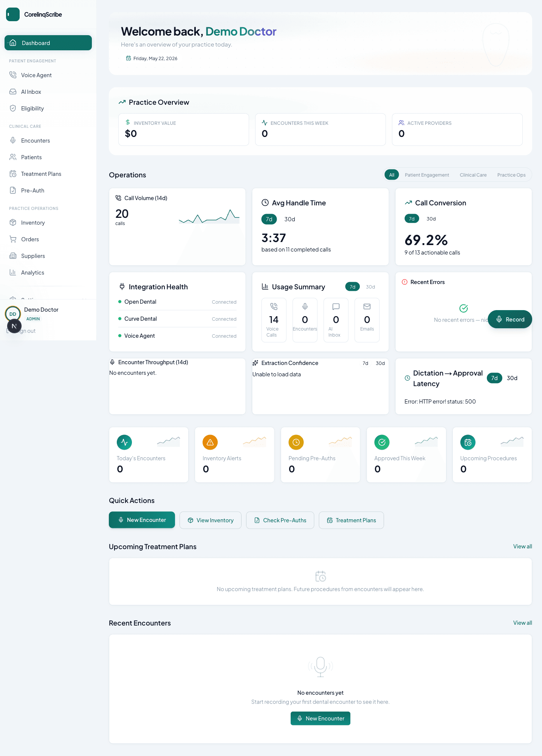Click the Voice Calls usage tile
Screen dimensions: 542x756
point(274,320)
